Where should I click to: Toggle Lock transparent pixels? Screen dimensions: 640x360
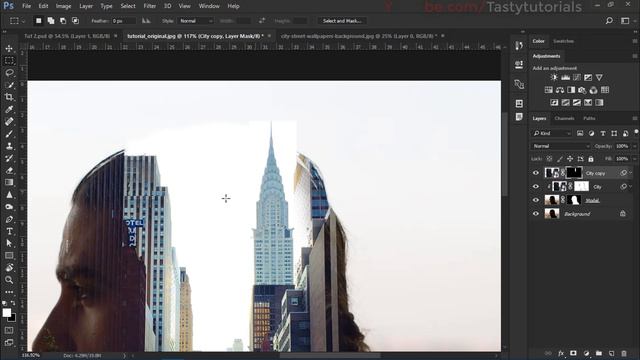[x=549, y=159]
